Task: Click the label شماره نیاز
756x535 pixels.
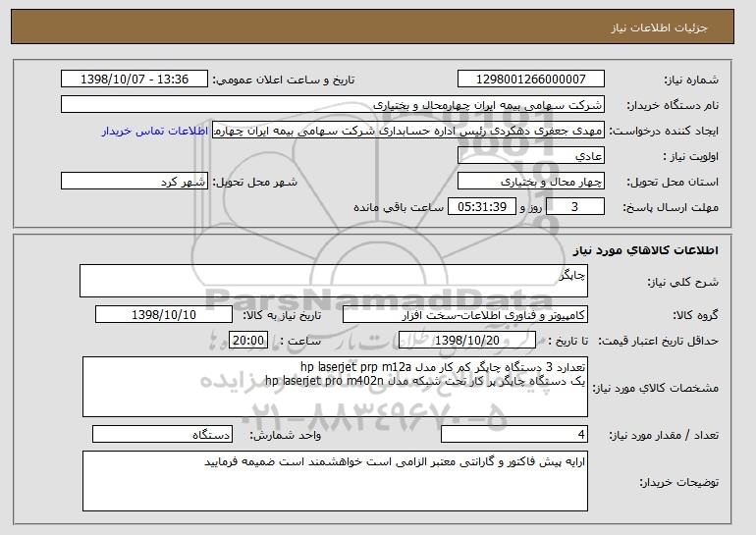Action: point(691,80)
